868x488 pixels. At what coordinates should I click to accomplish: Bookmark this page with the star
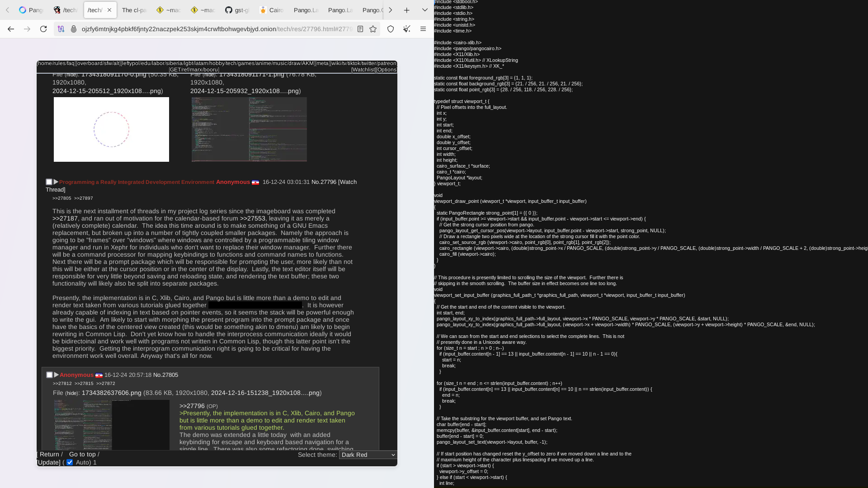pyautogui.click(x=373, y=29)
